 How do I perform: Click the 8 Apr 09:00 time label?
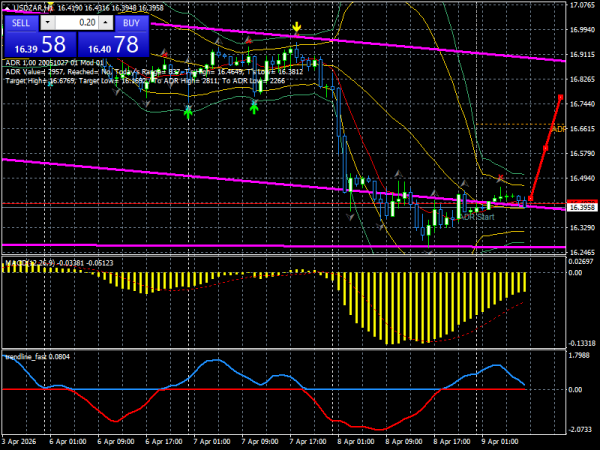[404, 442]
